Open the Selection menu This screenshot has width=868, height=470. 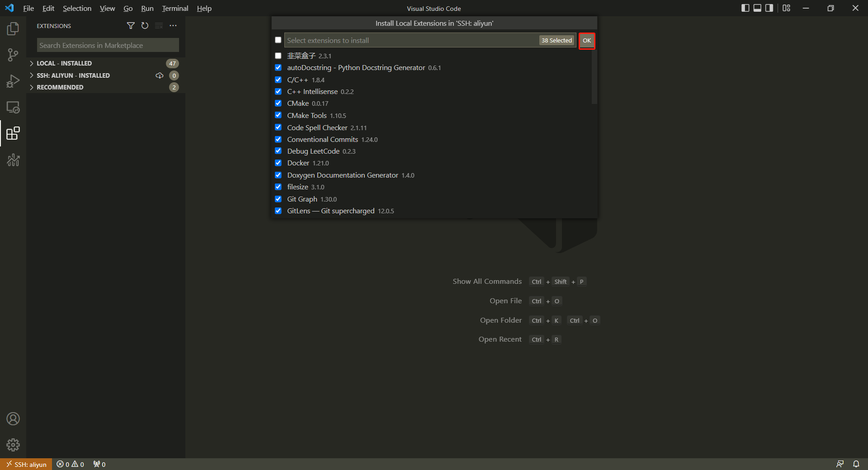coord(77,8)
